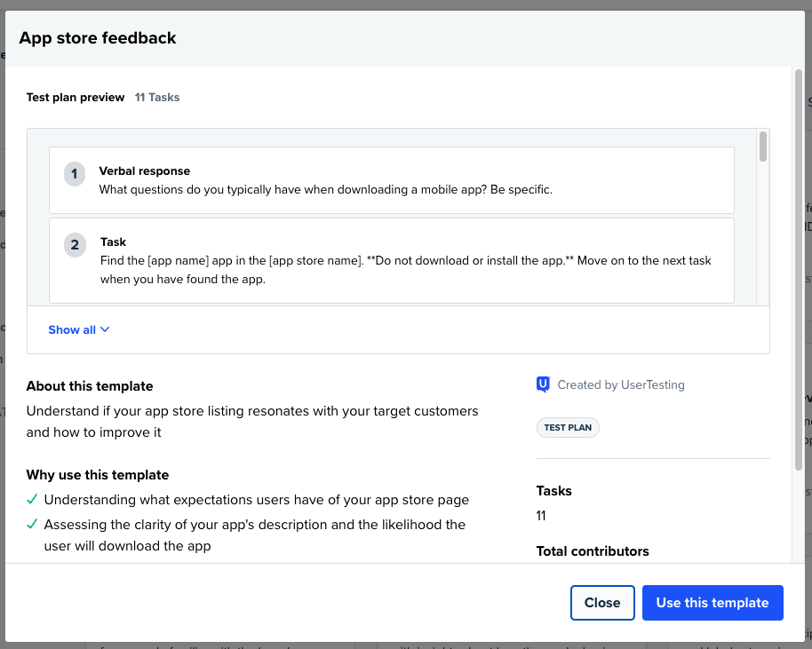812x649 pixels.
Task: Expand the test plan with Show all
Action: coord(79,329)
